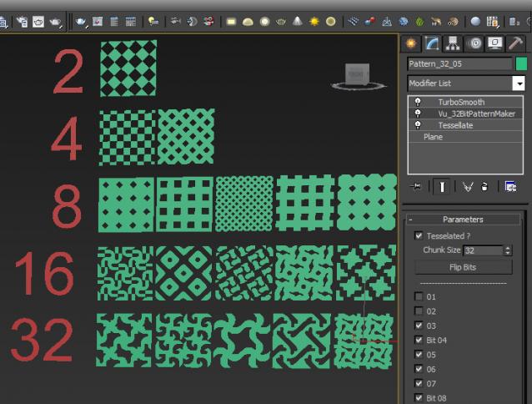The width and height of the screenshot is (532, 404).
Task: Click the green plant icon in toolbar
Action: (x=419, y=22)
